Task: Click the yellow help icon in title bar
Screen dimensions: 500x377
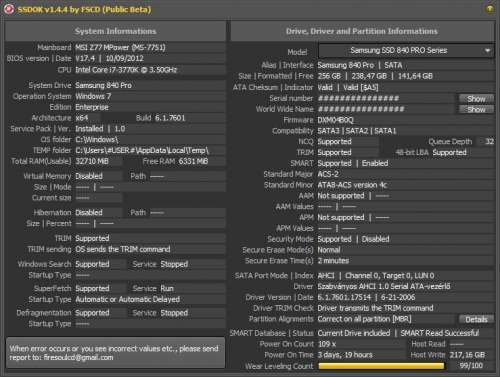Action: click(489, 9)
